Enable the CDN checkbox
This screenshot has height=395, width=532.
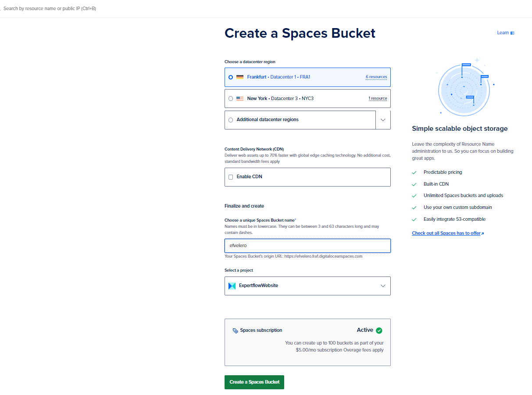click(231, 177)
